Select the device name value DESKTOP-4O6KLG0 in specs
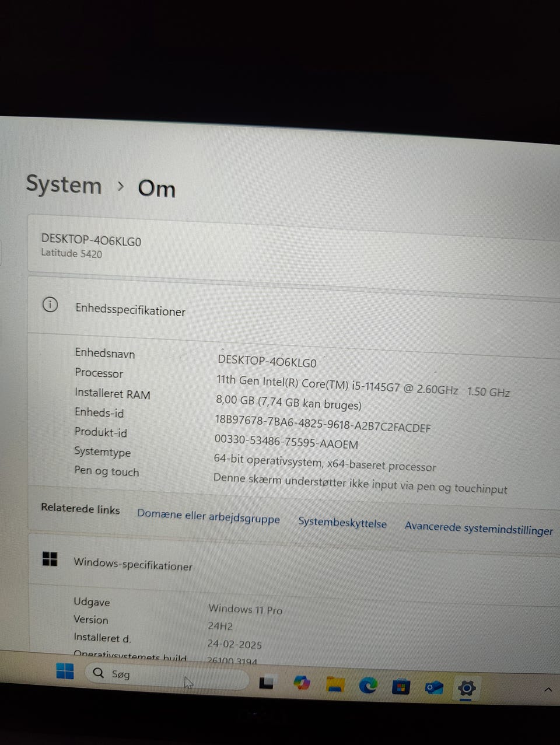 coord(267,362)
